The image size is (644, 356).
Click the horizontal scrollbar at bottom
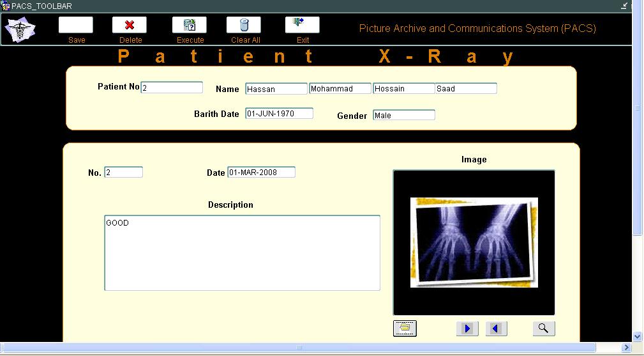[x=299, y=347]
